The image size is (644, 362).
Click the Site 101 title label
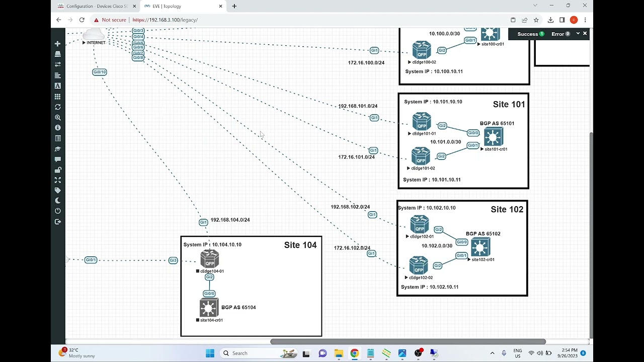click(x=509, y=105)
